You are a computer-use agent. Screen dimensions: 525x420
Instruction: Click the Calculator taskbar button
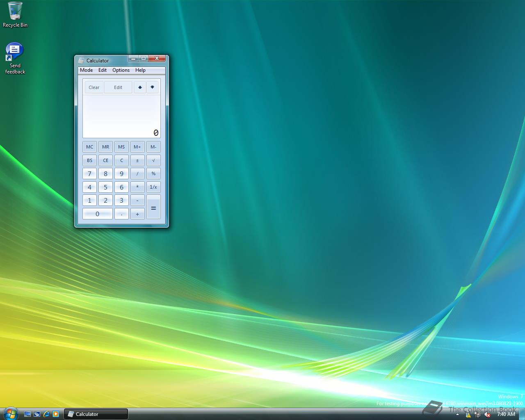96,414
